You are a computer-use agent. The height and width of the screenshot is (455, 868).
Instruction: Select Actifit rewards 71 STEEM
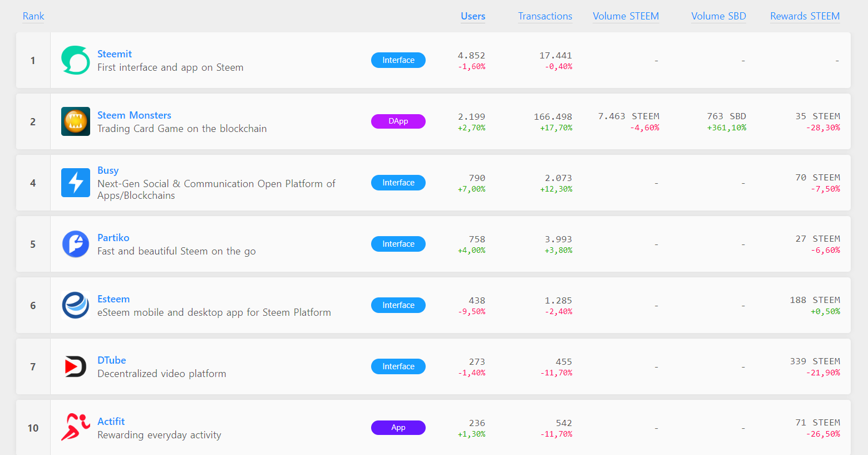(x=818, y=423)
